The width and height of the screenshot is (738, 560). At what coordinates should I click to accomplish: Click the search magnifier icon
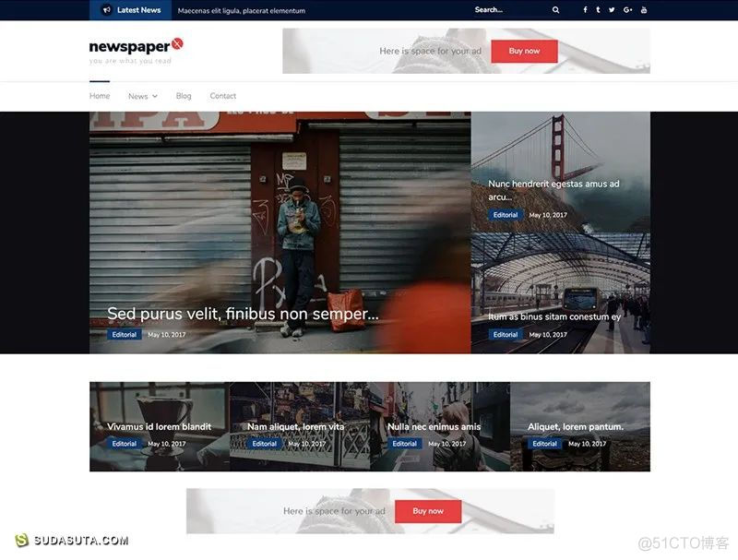[x=555, y=10]
